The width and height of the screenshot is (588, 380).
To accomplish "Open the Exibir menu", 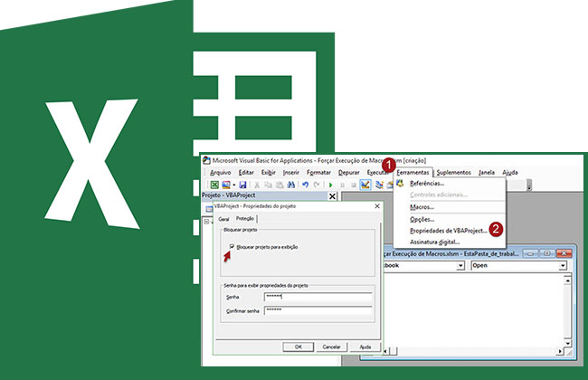I will [269, 172].
